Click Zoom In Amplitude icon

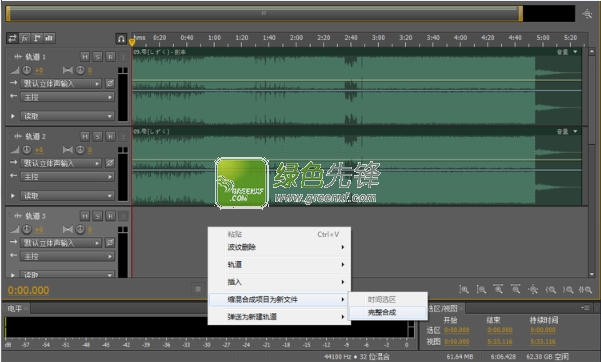[464, 290]
